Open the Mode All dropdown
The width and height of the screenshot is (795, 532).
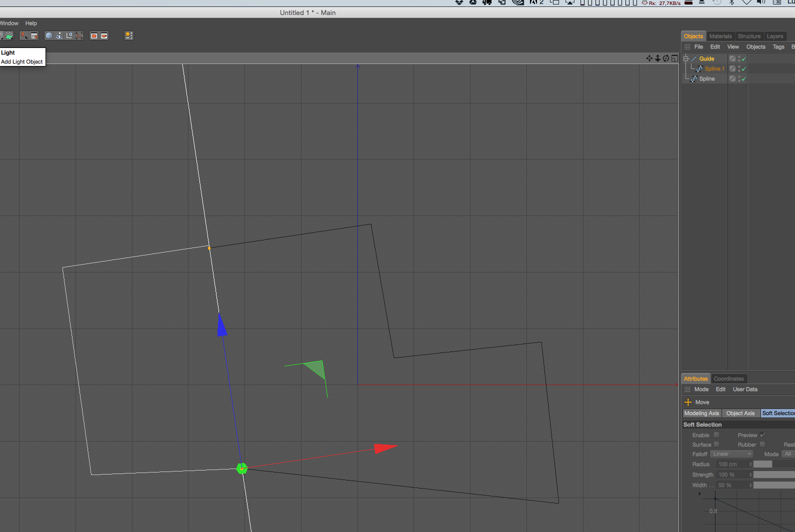coord(788,454)
